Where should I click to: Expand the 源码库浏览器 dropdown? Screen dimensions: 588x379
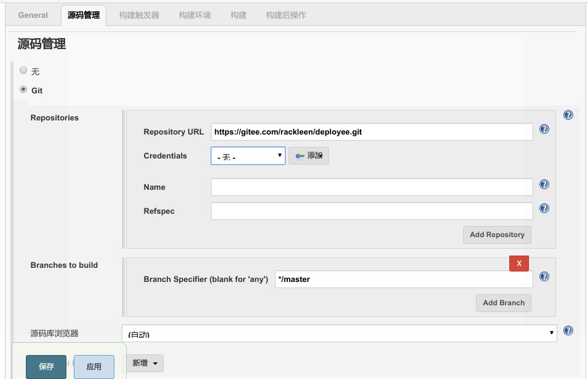(x=339, y=334)
